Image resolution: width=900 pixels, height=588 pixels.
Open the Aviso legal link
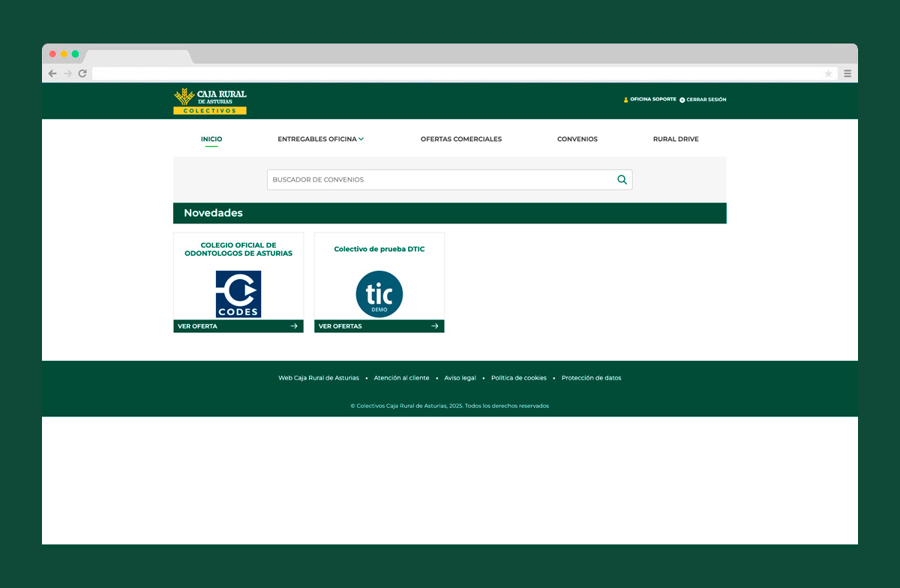[460, 377]
